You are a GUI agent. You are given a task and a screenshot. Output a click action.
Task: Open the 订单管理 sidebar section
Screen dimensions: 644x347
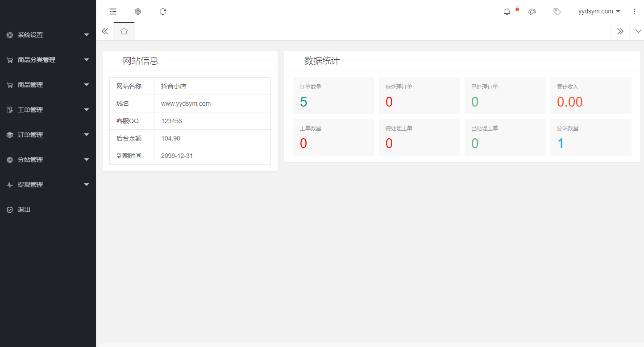point(48,135)
